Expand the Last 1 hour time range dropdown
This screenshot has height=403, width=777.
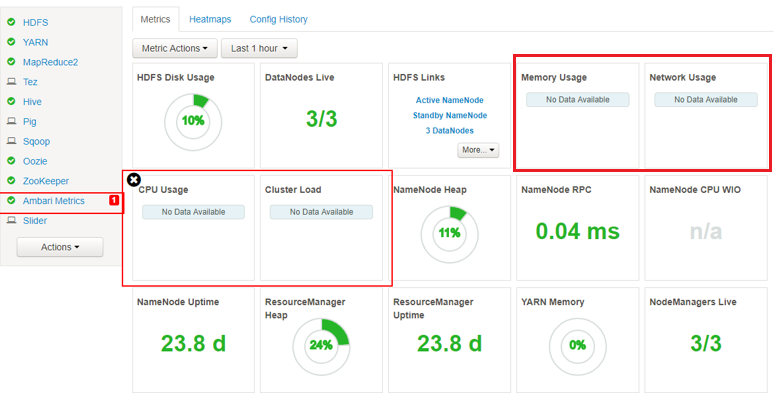coord(258,48)
